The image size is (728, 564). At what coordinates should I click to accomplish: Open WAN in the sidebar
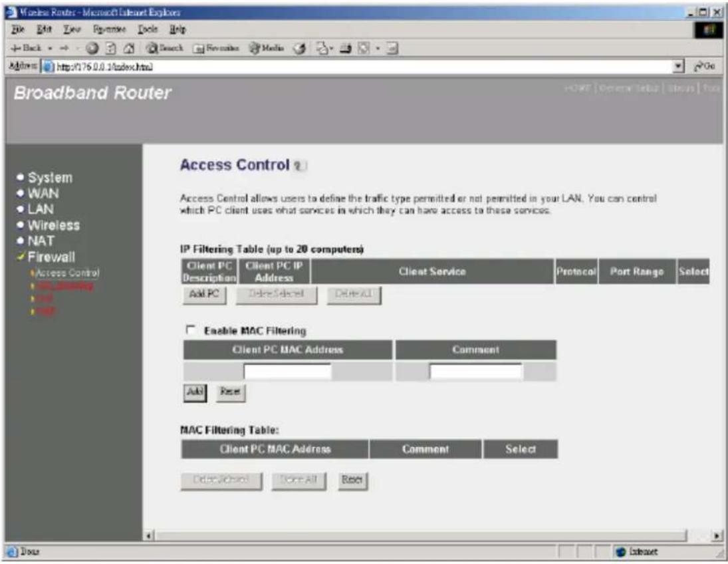pyautogui.click(x=43, y=194)
